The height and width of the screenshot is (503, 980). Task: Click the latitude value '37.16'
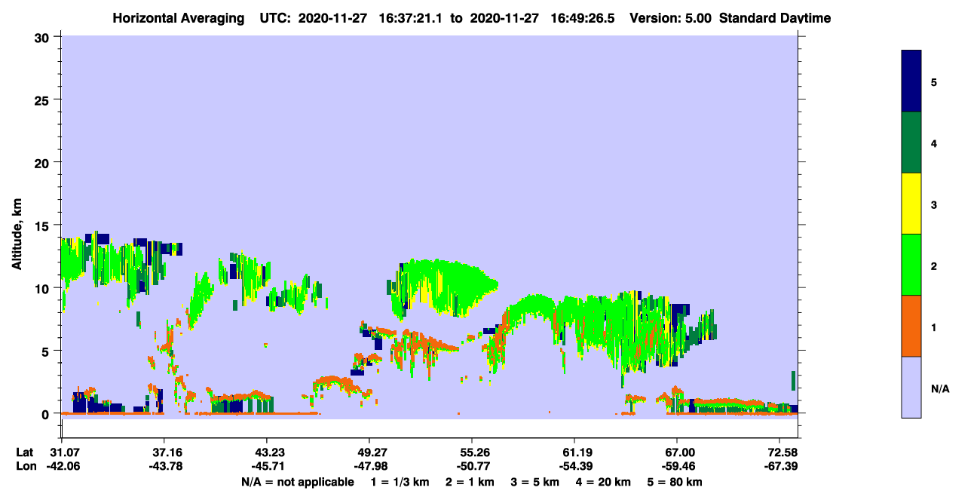pos(164,452)
